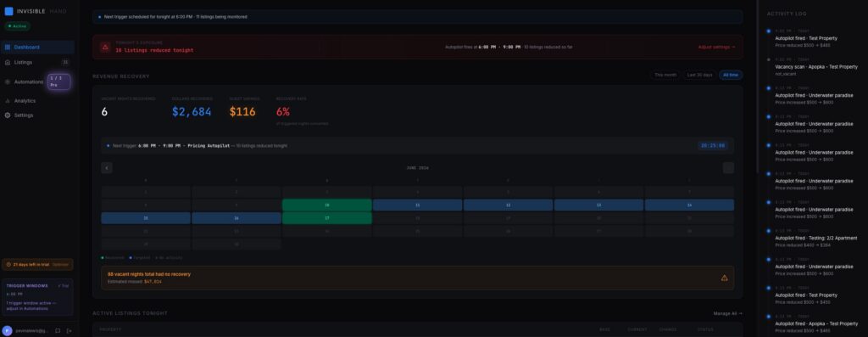Click the red warning triangle in exposure banner
This screenshot has width=868, height=337.
(x=105, y=48)
